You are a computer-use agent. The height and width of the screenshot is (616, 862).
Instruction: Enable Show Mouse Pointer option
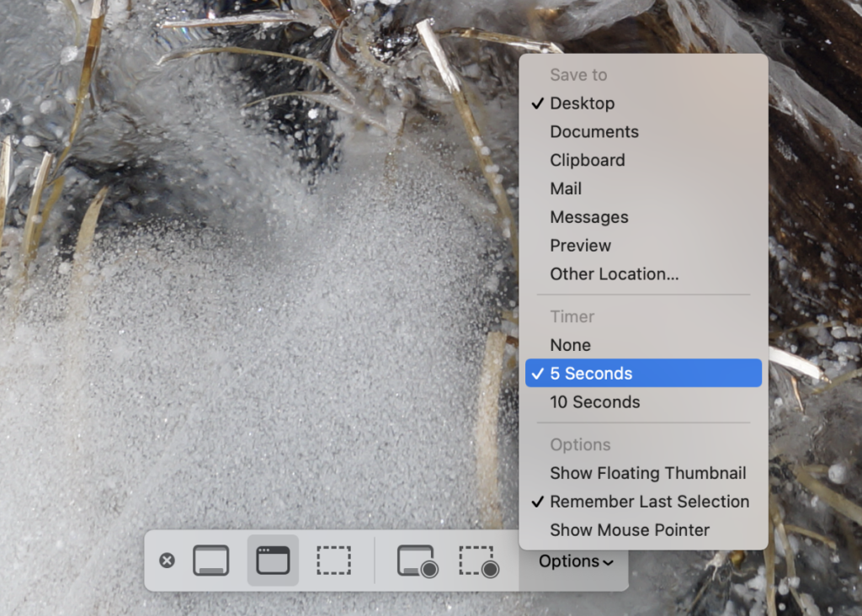[643, 530]
